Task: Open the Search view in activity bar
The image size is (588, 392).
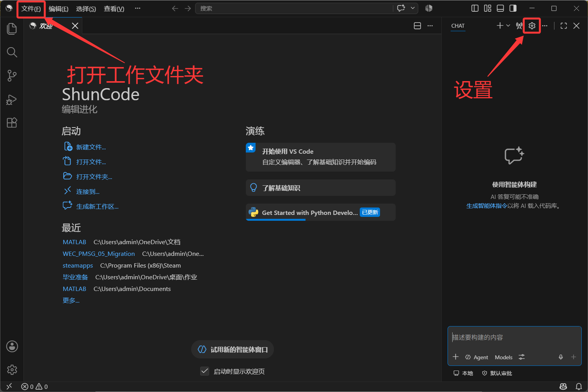Action: (x=12, y=52)
